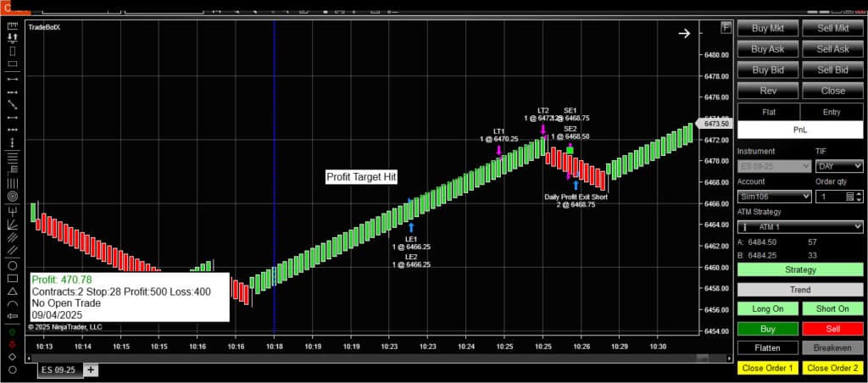The image size is (868, 383).
Task: Select the risk-reward arrows tool
Action: (x=13, y=37)
